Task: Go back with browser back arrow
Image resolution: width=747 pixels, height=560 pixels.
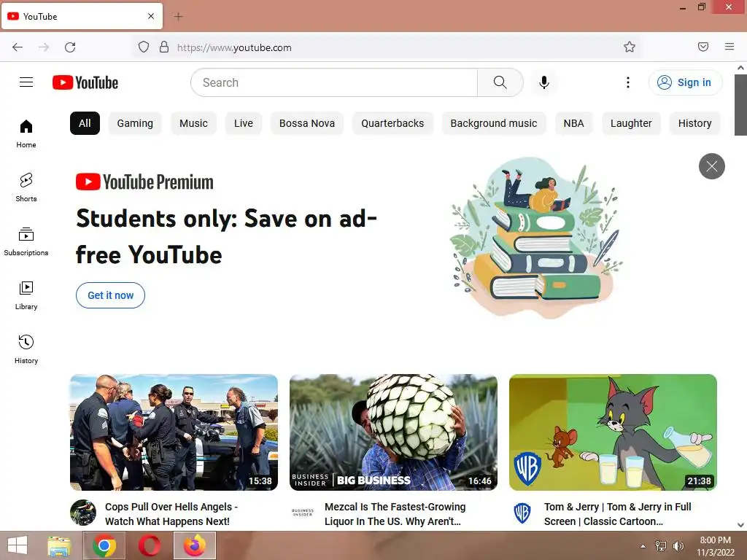Action: [18, 47]
